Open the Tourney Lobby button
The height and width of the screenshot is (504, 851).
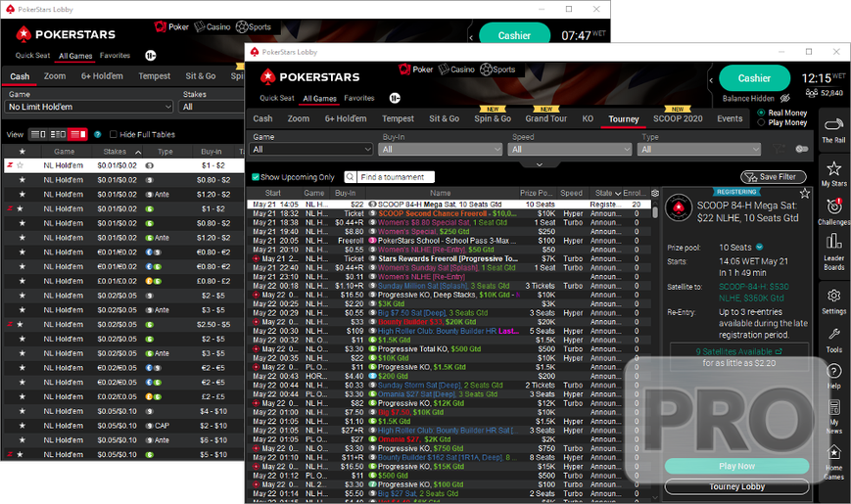736,486
